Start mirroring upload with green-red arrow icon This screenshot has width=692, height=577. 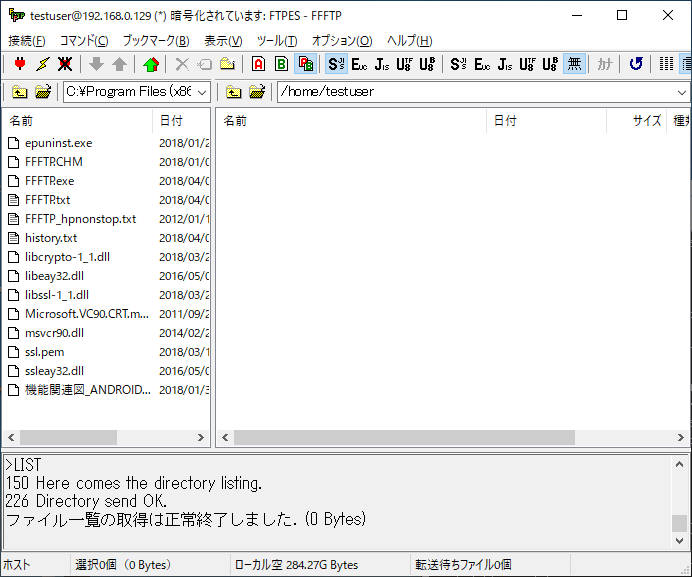tap(151, 64)
